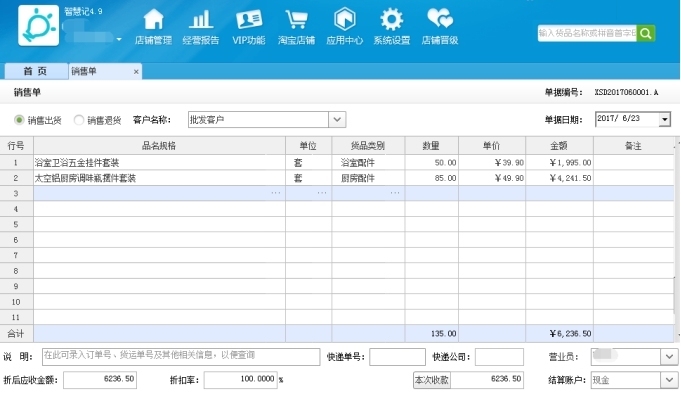Click 单价 column header
Image resolution: width=681 pixels, height=394 pixels.
[x=492, y=146]
